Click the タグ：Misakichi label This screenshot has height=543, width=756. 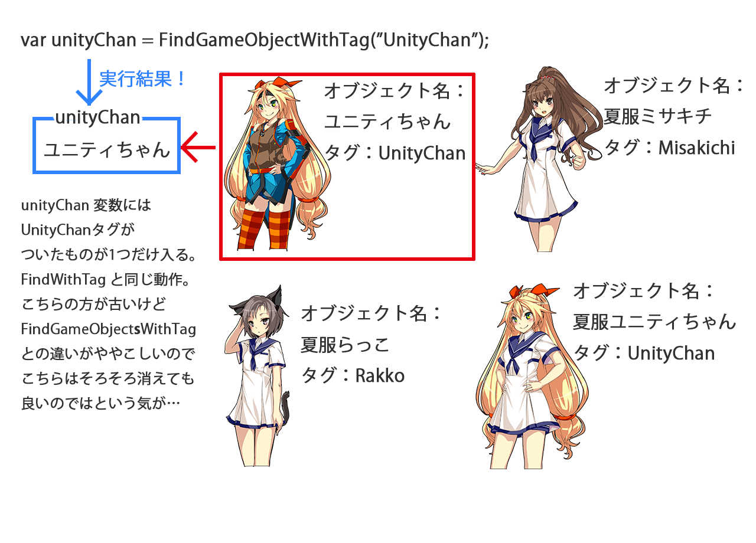(670, 147)
